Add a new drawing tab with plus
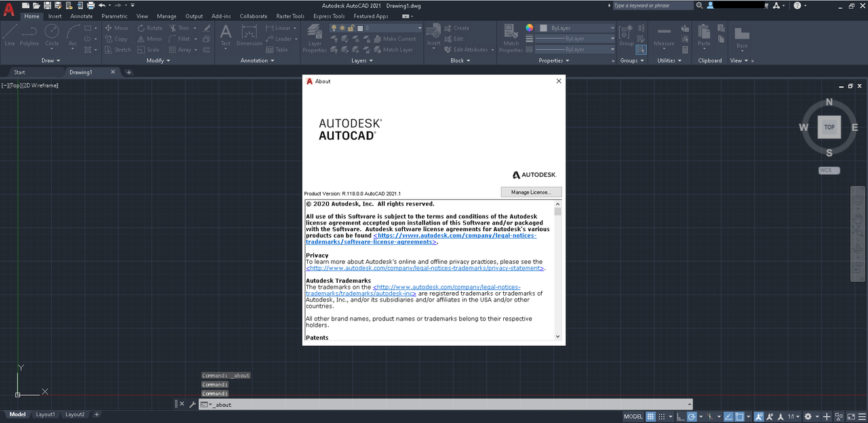The width and height of the screenshot is (868, 423). pyautogui.click(x=129, y=72)
